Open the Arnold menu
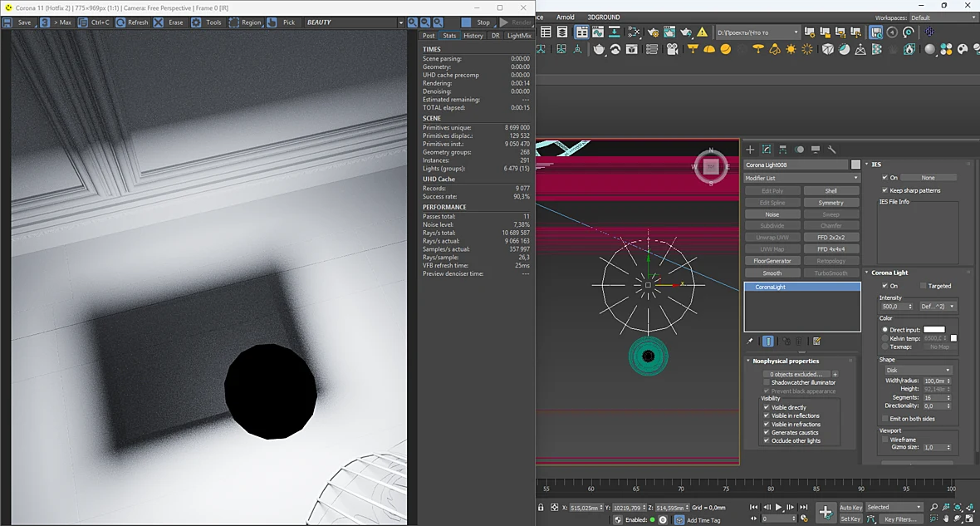 click(x=565, y=17)
